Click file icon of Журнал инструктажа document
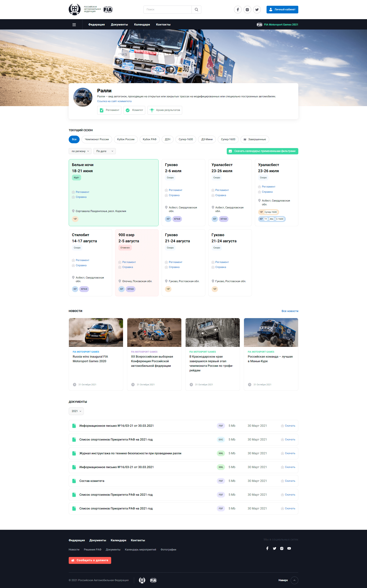The height and width of the screenshot is (588, 367). 74,453
